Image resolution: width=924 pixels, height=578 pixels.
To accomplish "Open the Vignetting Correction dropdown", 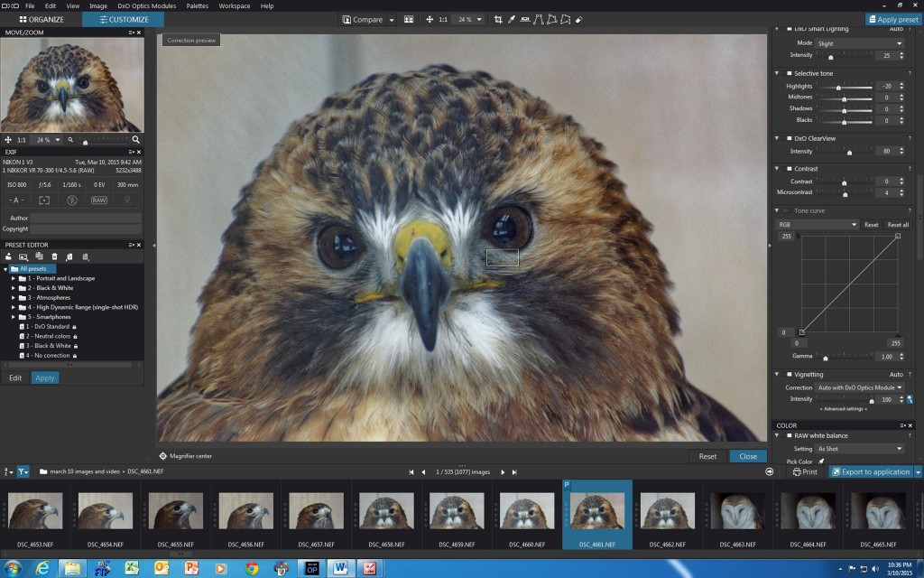I will 859,387.
